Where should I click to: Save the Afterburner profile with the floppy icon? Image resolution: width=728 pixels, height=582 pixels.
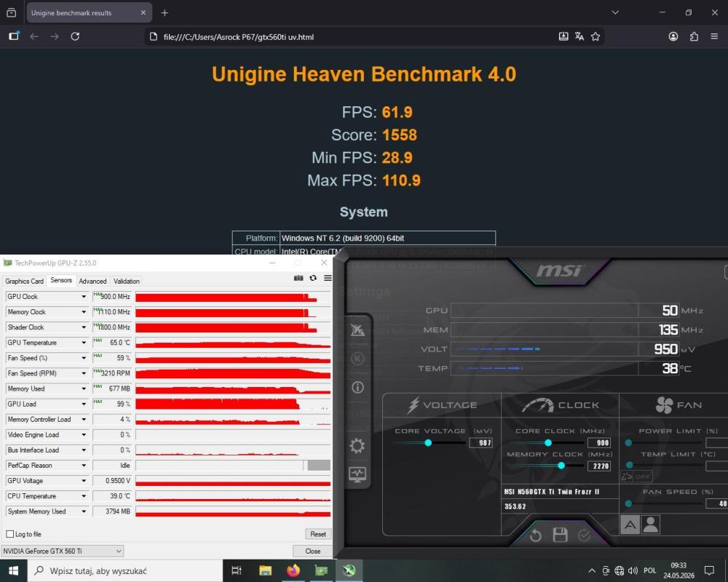(560, 535)
